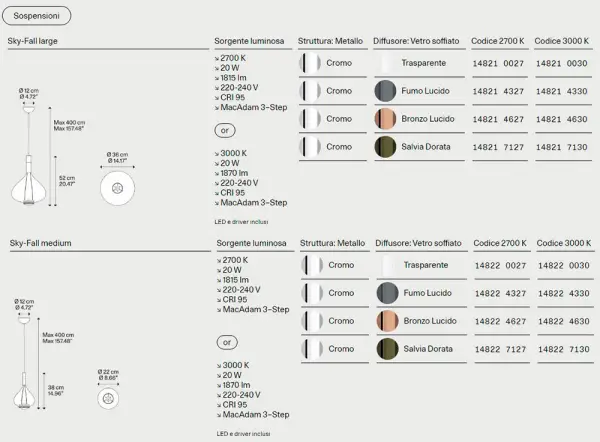This screenshot has width=600, height=442.
Task: Click the first Cromo finish icon for Sky-Fall large
Action: (x=311, y=63)
